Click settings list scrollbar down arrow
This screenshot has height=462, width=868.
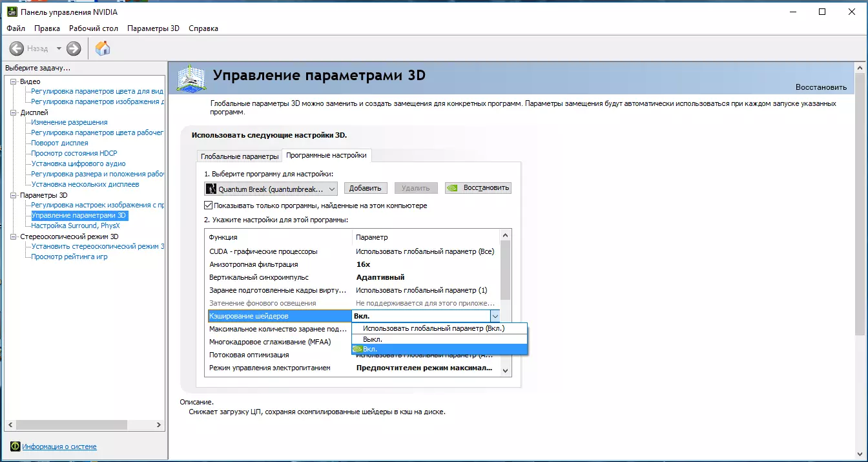505,370
